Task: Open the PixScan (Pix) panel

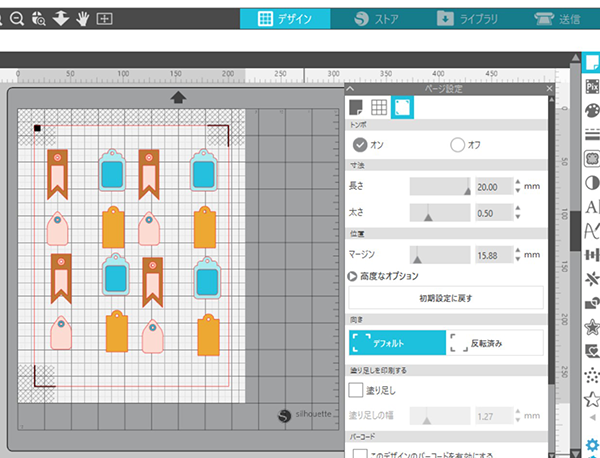Action: [592, 86]
